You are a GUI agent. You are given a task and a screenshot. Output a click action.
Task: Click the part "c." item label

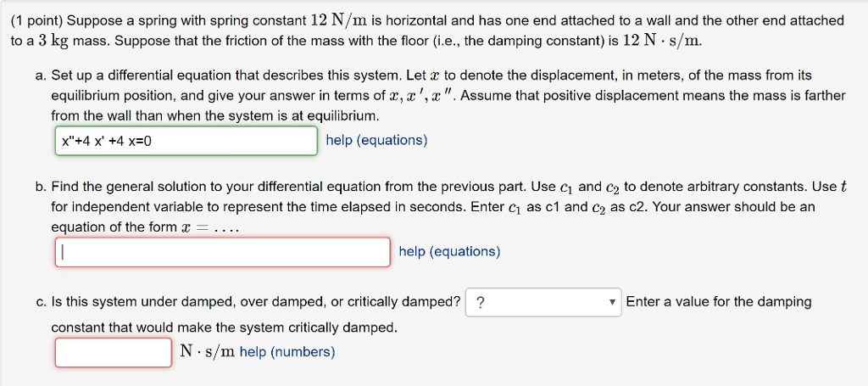[x=41, y=302]
